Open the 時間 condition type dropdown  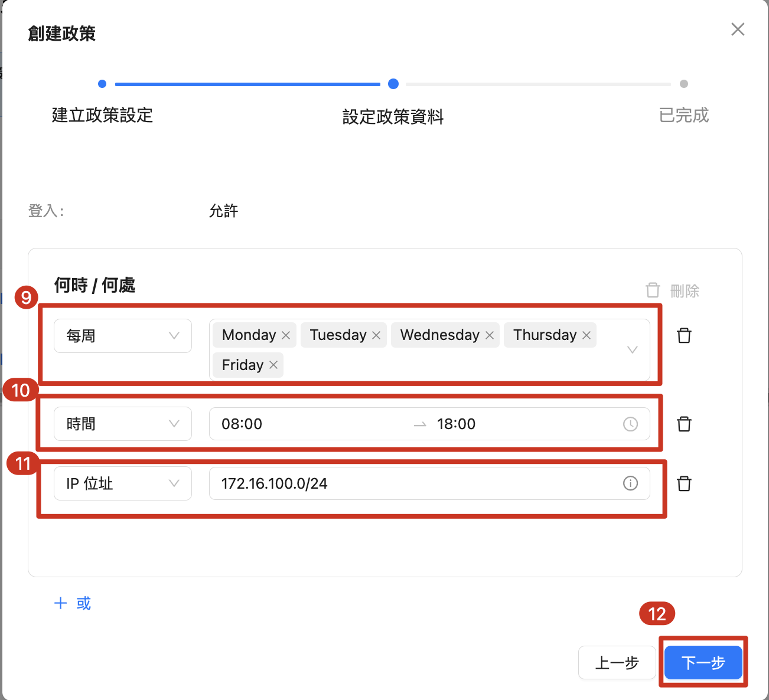click(x=123, y=424)
